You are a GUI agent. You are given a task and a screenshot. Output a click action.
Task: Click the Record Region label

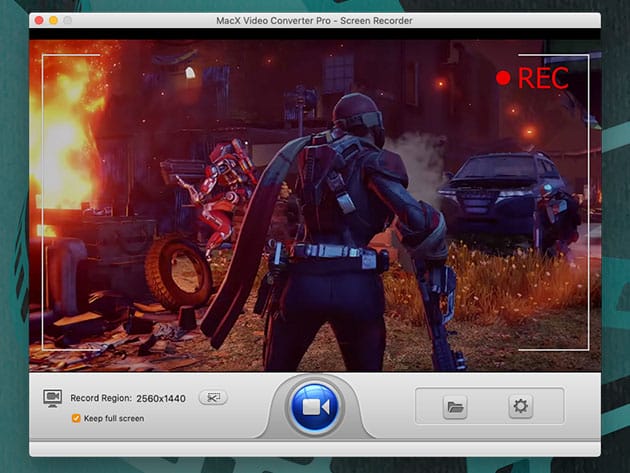100,398
